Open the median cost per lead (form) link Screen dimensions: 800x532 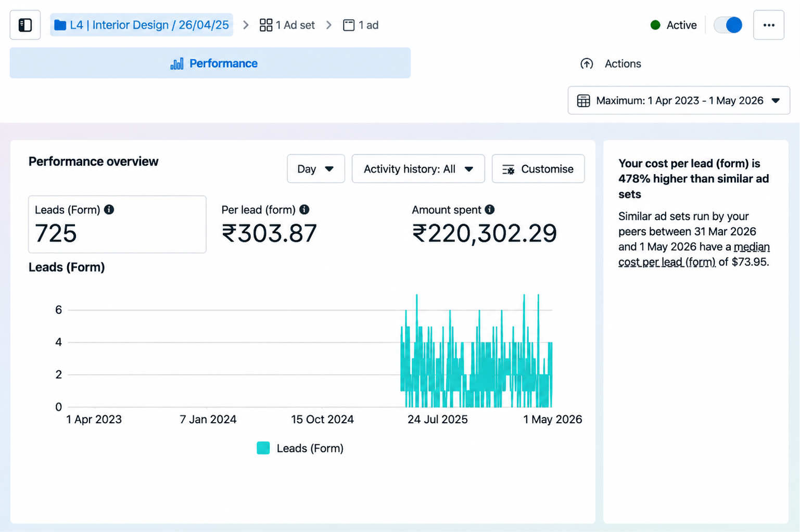[x=694, y=254]
